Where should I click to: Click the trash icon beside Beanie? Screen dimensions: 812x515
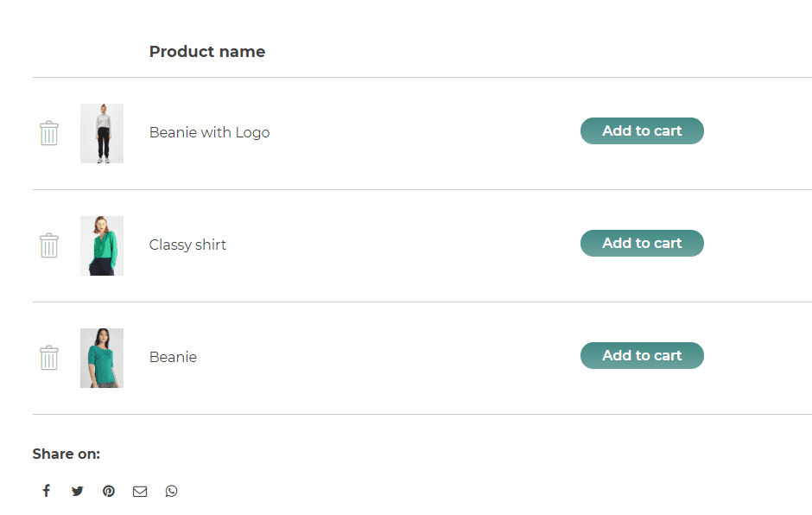pos(49,358)
